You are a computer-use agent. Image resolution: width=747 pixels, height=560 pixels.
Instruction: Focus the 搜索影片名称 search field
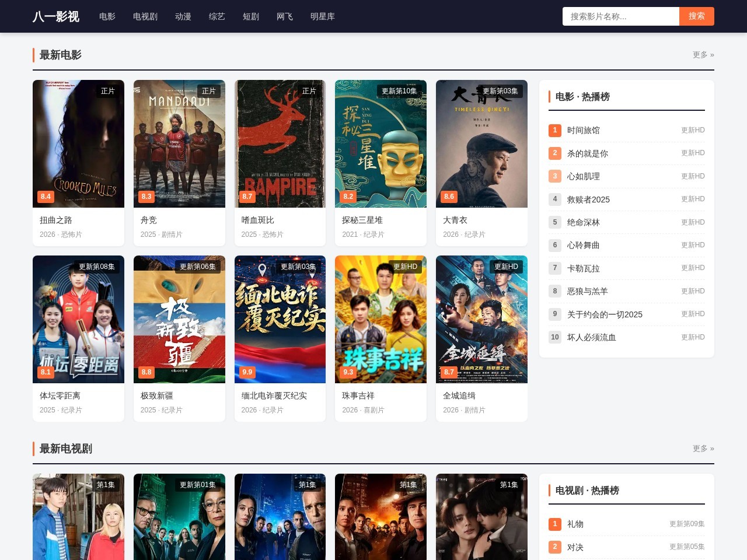(621, 16)
